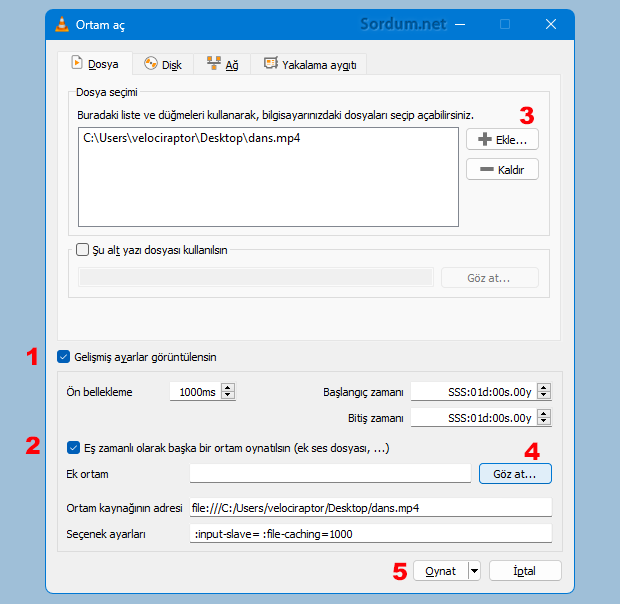Image resolution: width=620 pixels, height=604 pixels.
Task: Click the Ortam kaynağının adresi field
Action: [x=370, y=508]
